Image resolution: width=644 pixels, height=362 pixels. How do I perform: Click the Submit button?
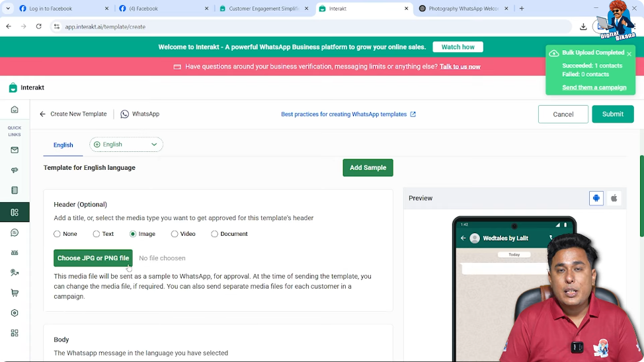click(x=613, y=114)
